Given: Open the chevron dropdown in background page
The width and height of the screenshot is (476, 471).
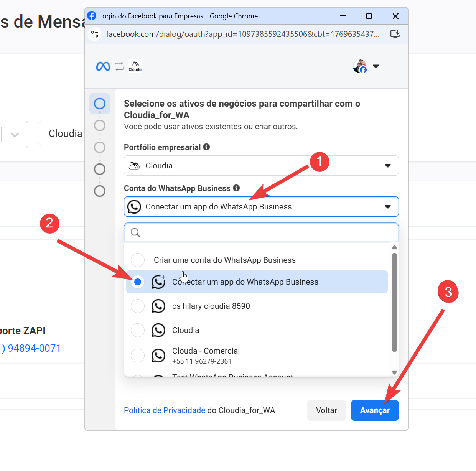Looking at the screenshot, I should [15, 135].
